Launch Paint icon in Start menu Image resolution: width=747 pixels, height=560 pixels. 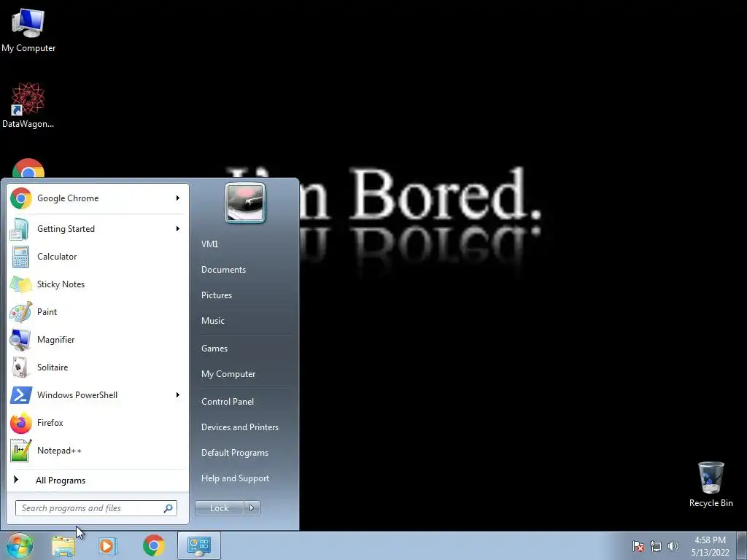pyautogui.click(x=20, y=312)
